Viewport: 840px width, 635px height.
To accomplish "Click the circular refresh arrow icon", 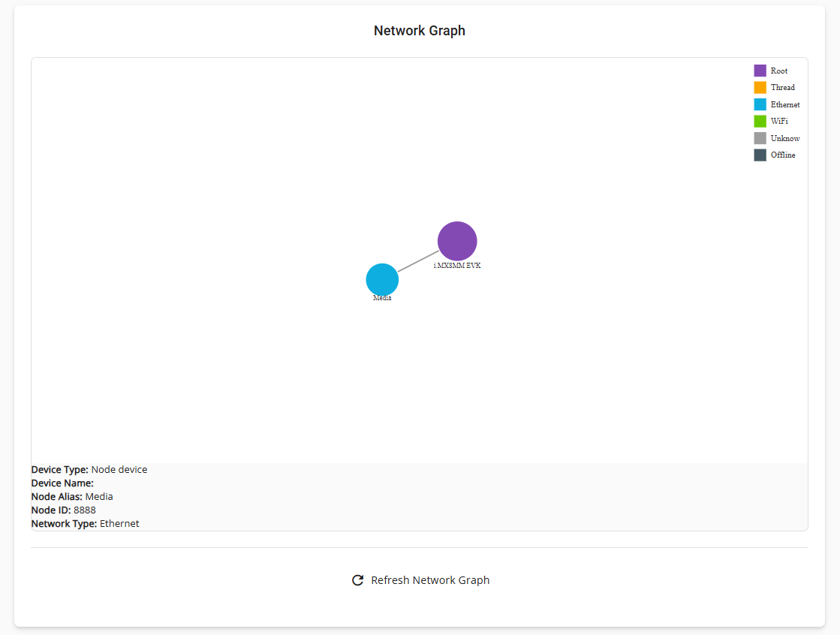I will click(357, 580).
